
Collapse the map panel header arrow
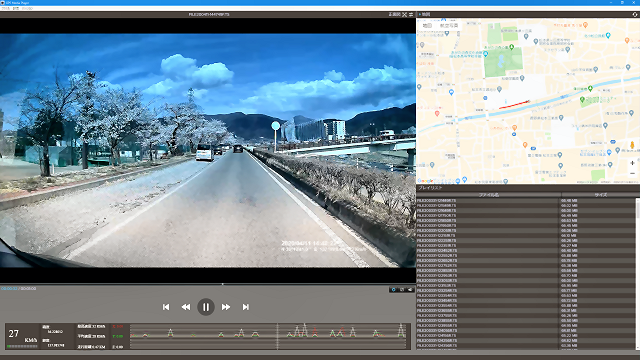[x=420, y=14]
